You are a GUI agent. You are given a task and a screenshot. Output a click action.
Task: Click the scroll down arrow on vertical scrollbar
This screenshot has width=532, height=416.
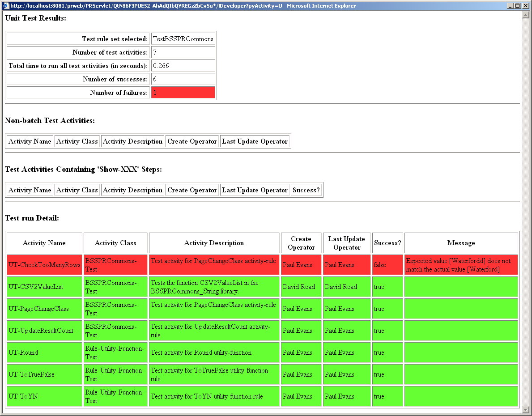526,409
